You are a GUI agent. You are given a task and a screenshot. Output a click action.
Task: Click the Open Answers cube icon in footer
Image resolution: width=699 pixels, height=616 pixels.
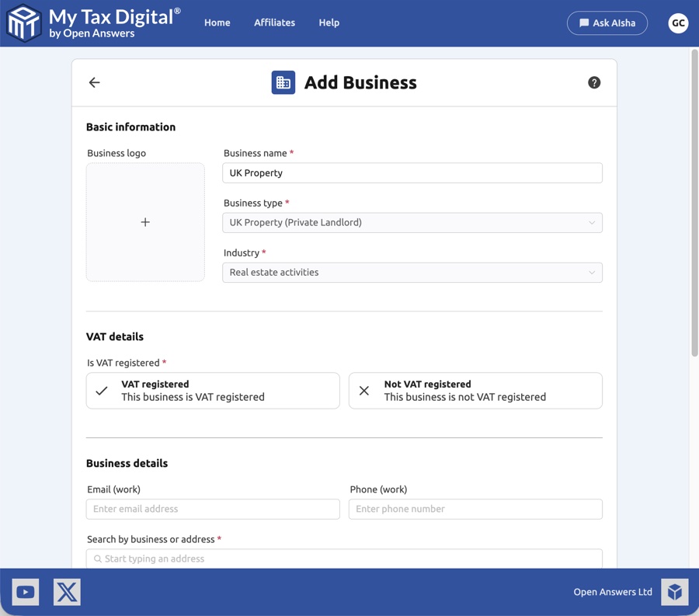[674, 592]
